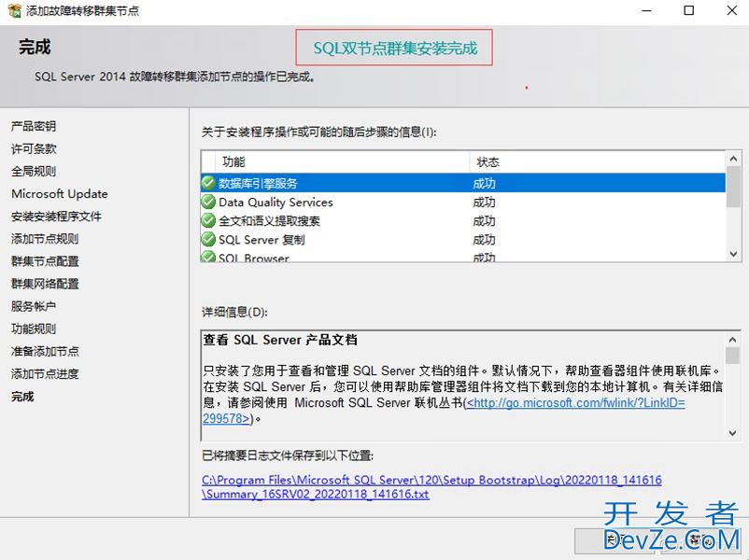Click the up arrow of the feature list scrollbar
The height and width of the screenshot is (560, 749).
click(733, 159)
